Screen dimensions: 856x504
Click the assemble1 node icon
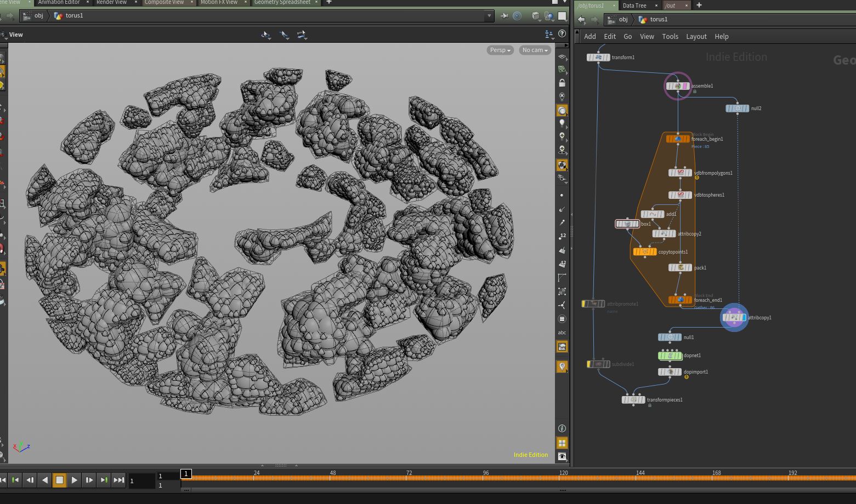click(x=678, y=86)
